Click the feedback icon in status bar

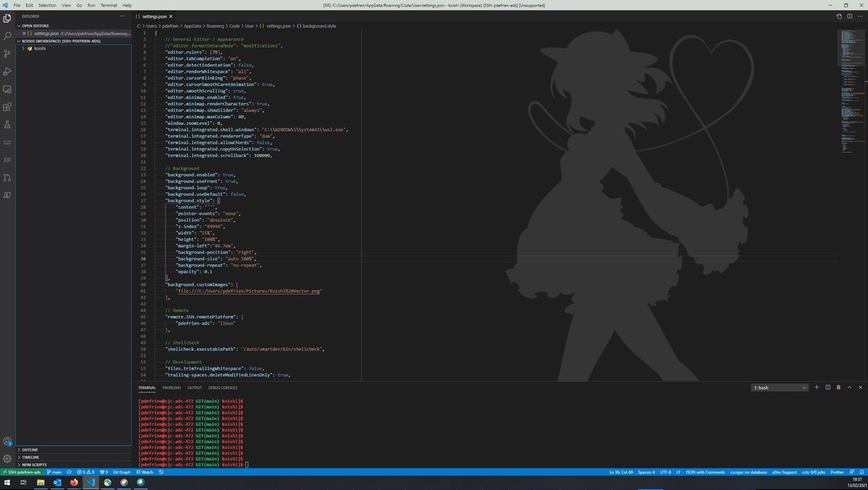coord(851,472)
